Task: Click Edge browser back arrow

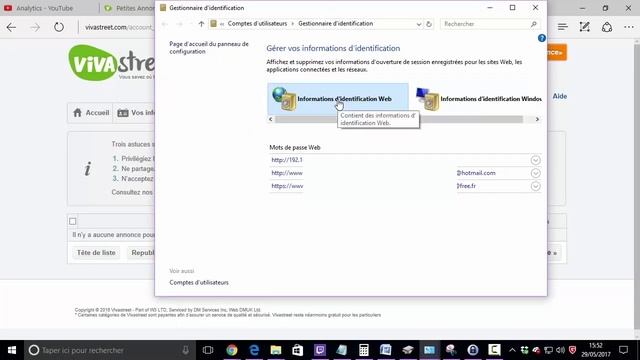Action: pos(11,27)
